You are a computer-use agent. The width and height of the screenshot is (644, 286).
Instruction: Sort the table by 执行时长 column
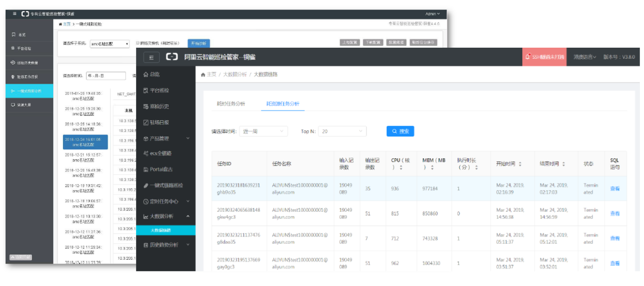click(x=476, y=167)
